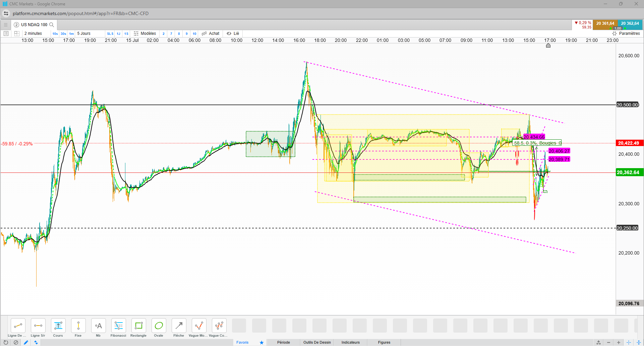Toggle the Lié eye link option

point(233,33)
